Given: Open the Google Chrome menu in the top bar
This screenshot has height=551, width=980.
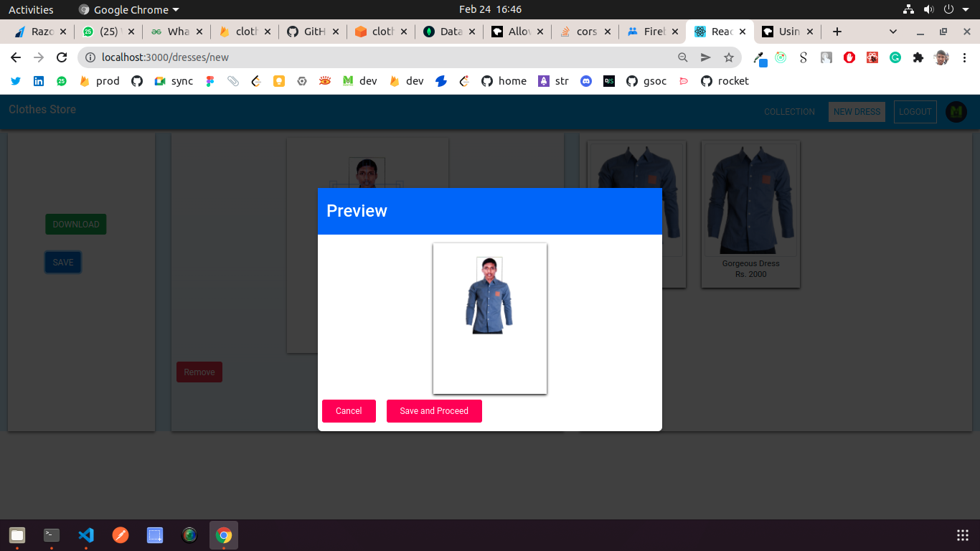Looking at the screenshot, I should 128,9.
